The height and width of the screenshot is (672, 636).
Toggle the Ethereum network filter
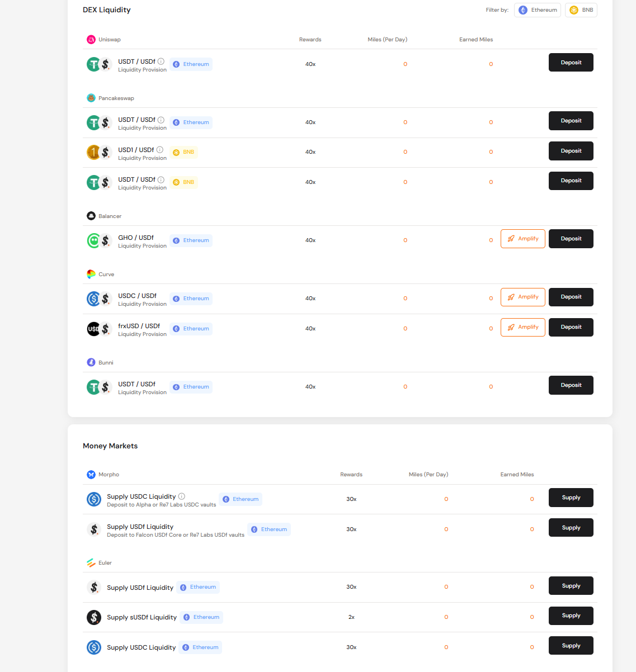538,10
